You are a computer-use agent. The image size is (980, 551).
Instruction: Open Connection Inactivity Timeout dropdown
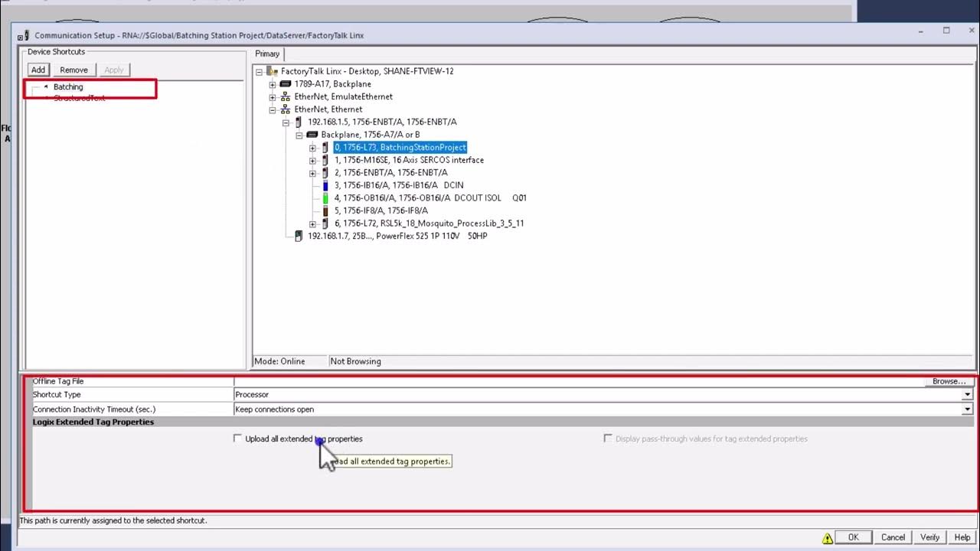tap(967, 409)
